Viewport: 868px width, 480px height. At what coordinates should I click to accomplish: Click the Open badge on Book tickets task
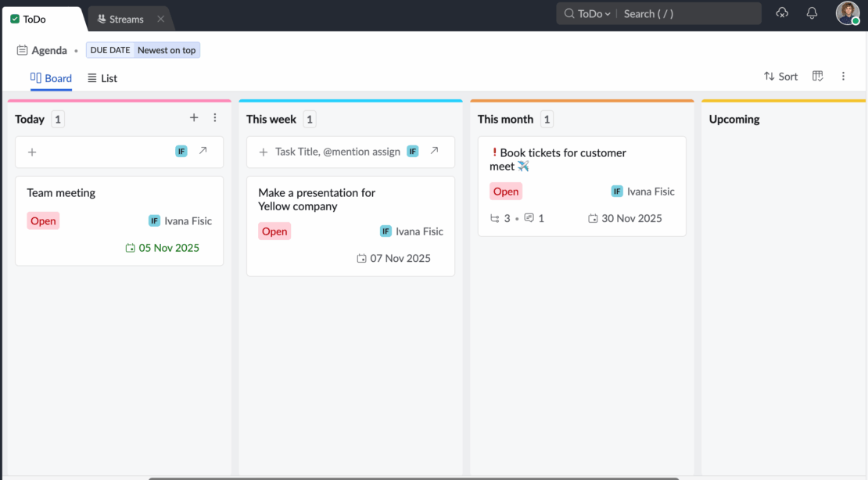tap(506, 191)
